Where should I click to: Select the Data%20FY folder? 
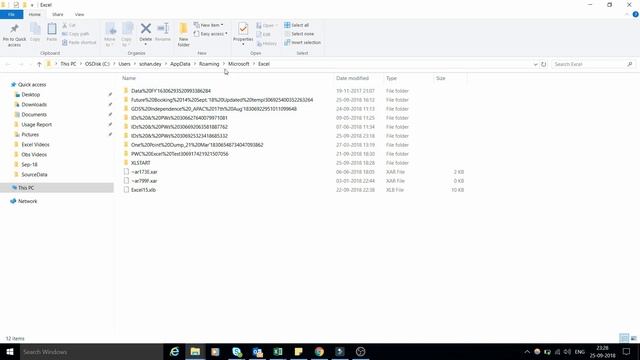171,91
